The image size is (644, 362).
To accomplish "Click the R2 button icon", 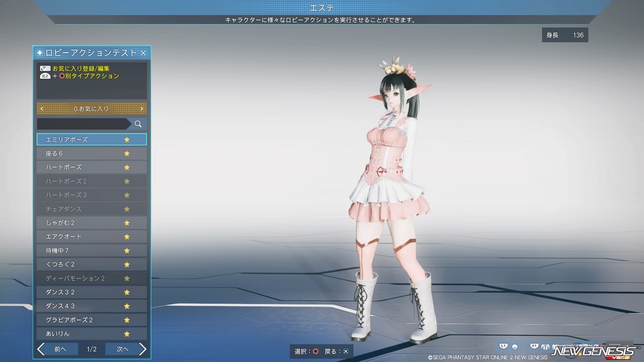I will 45,76.
